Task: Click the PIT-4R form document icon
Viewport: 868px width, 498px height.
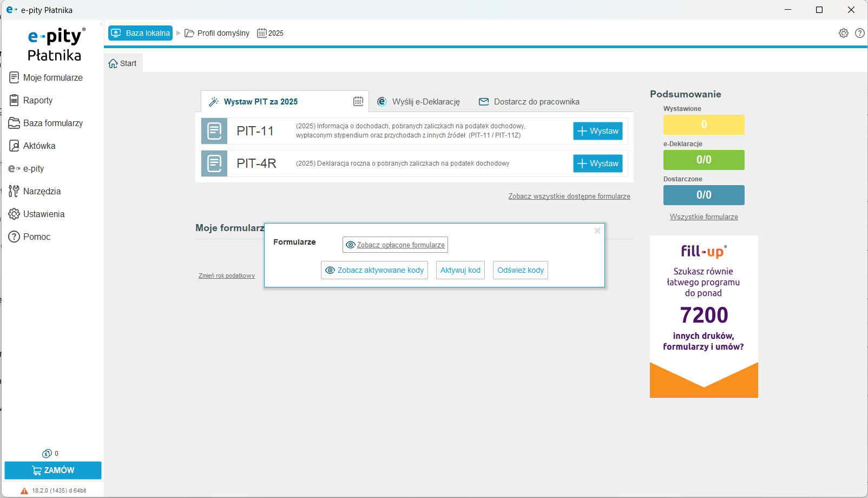Action: (214, 163)
